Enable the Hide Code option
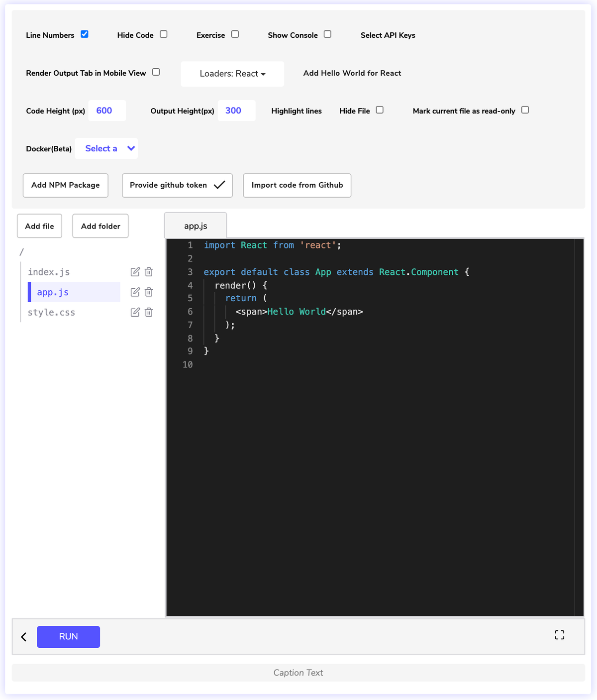The height and width of the screenshot is (700, 597). (x=163, y=33)
